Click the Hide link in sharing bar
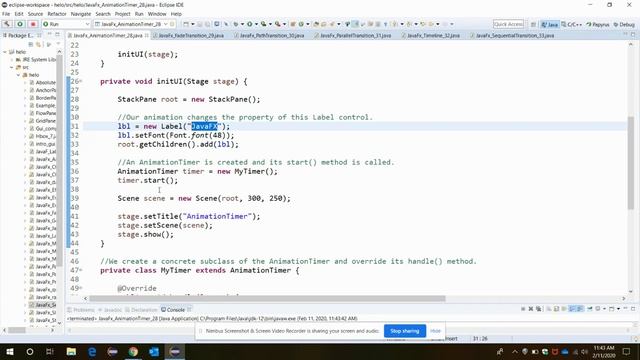The width and height of the screenshot is (640, 360). 436,331
